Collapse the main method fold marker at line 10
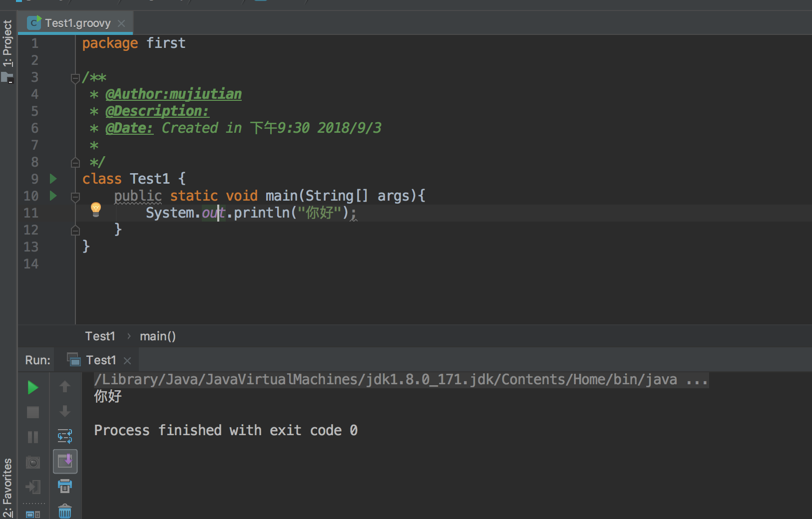Screen dimensions: 812x519 click(75, 197)
